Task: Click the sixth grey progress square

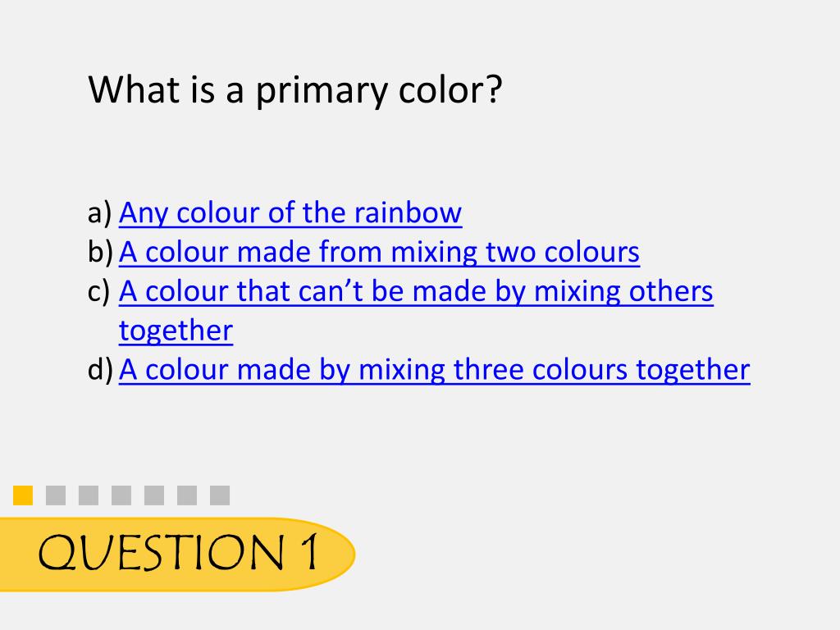Action: click(x=187, y=495)
